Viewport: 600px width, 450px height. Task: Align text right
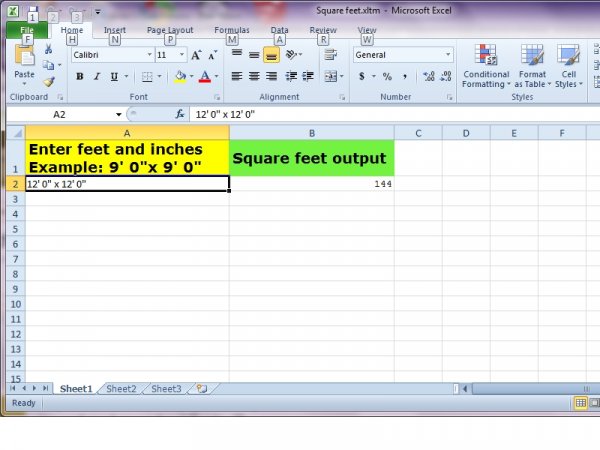coord(271,77)
